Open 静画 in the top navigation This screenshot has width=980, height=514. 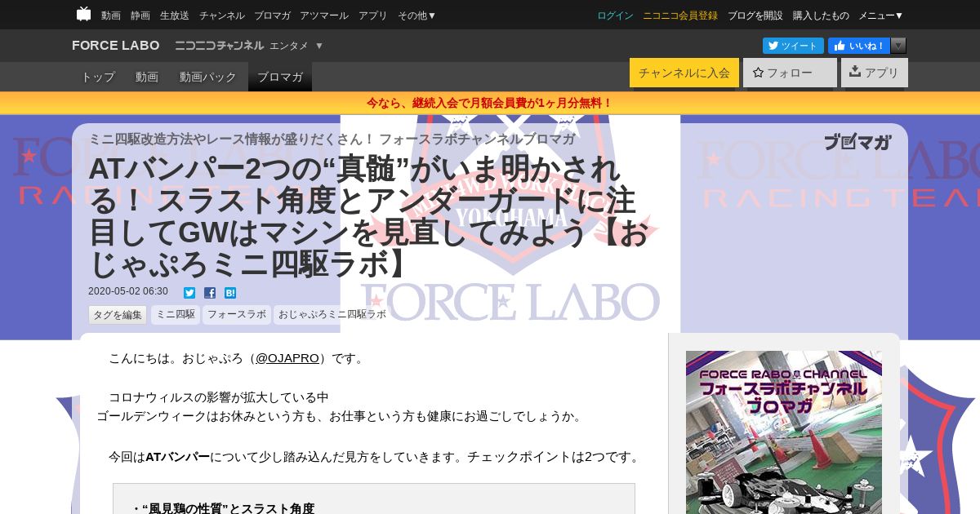[x=140, y=16]
